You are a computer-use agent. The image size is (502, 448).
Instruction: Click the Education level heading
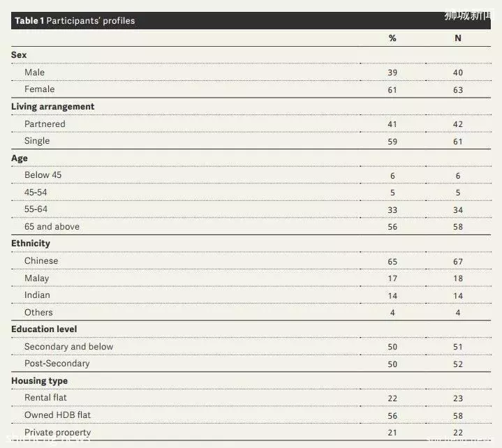pos(44,329)
